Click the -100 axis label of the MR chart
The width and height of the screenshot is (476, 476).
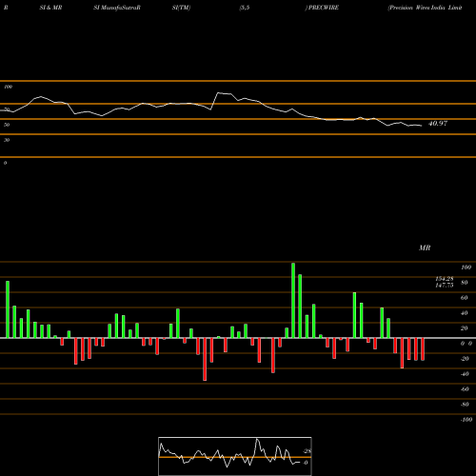click(x=466, y=420)
